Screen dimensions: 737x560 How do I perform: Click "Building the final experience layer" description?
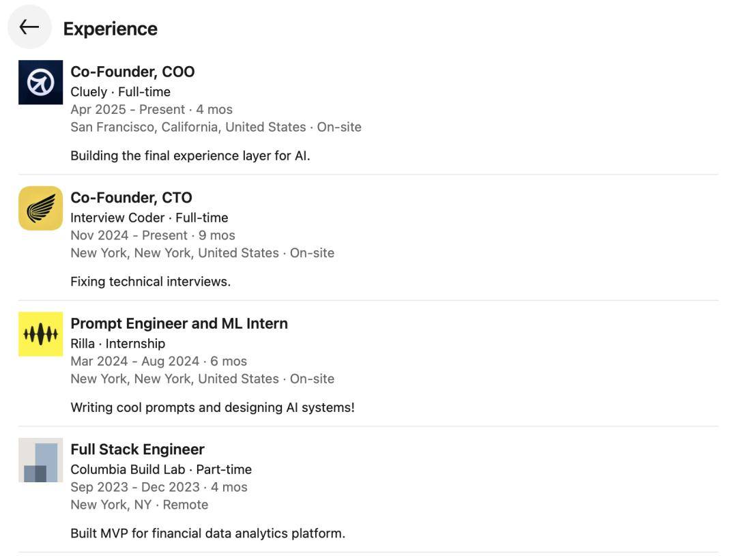(x=190, y=156)
